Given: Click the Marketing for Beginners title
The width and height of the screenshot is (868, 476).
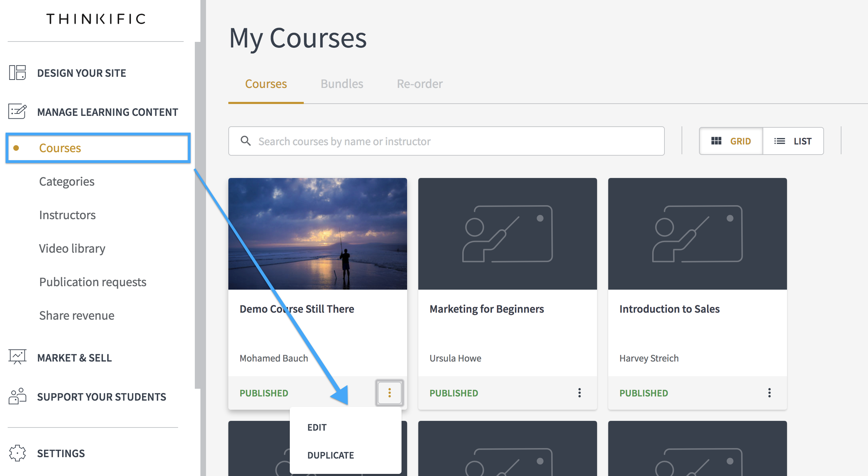Looking at the screenshot, I should (x=487, y=309).
